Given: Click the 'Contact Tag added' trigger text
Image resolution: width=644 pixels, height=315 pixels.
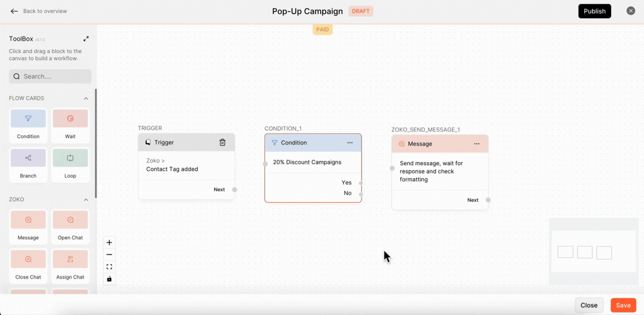Looking at the screenshot, I should pyautogui.click(x=172, y=169).
